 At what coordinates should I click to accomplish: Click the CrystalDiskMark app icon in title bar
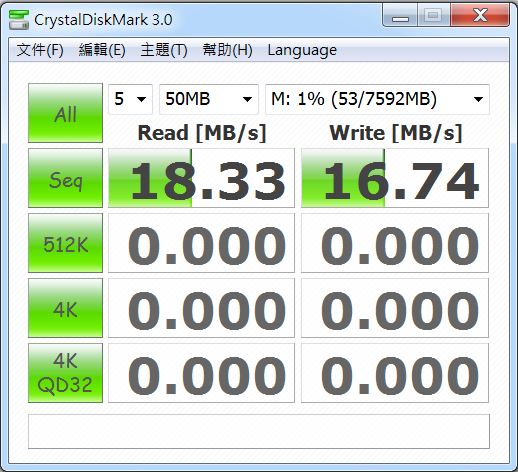coord(19,20)
